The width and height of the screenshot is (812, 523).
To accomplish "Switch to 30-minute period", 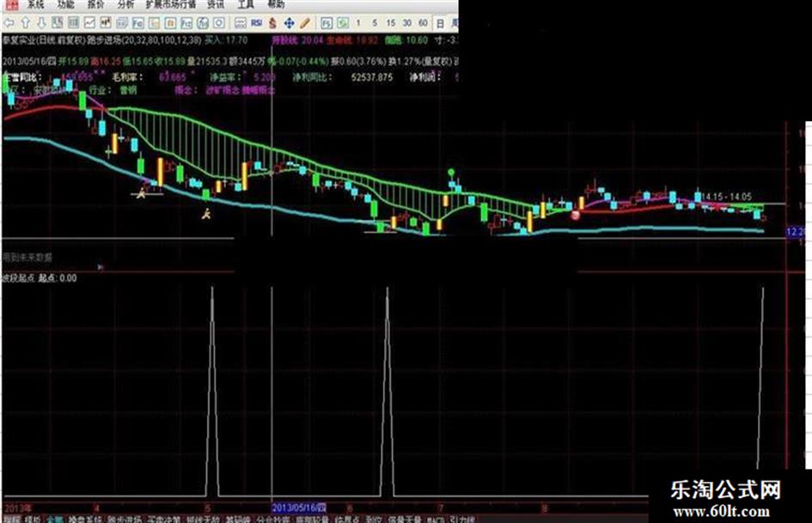I will point(407,23).
